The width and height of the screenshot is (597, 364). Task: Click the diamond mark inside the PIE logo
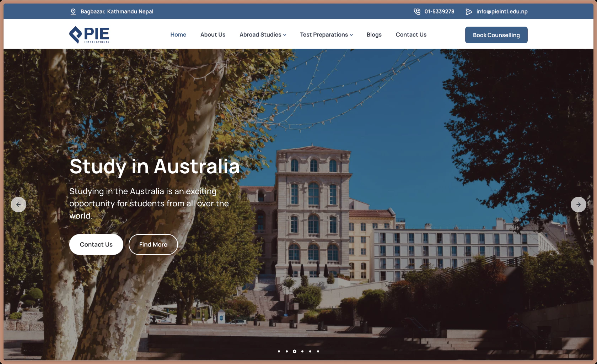[75, 34]
